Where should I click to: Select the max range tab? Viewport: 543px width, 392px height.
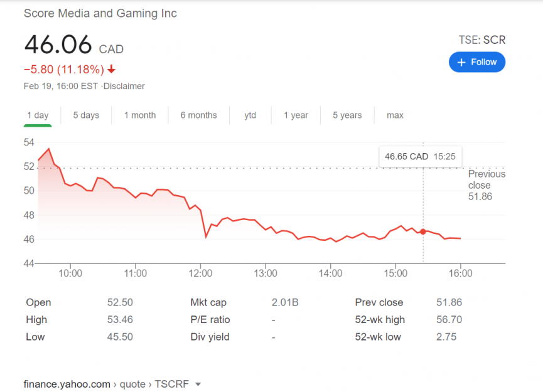click(395, 115)
